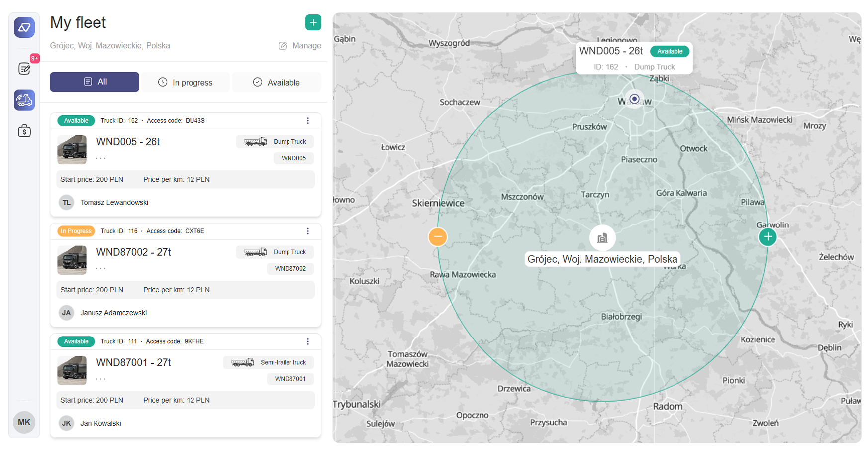This screenshot has height=449, width=868.
Task: Increase radius with green plus handle
Action: pos(768,237)
